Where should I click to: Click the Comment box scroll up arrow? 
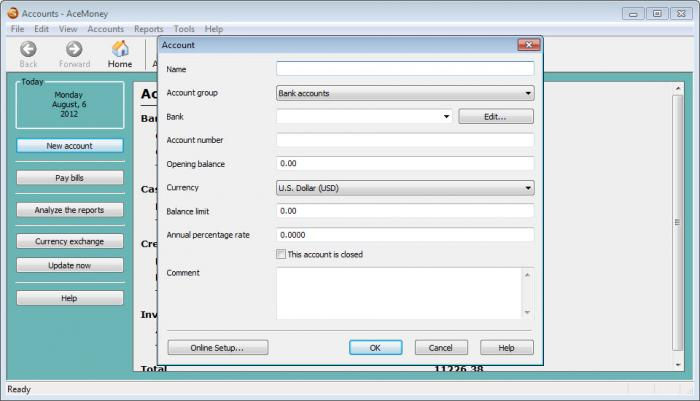tap(527, 275)
